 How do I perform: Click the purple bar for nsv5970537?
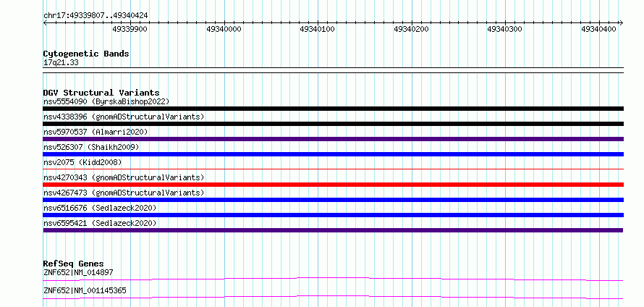click(333, 139)
